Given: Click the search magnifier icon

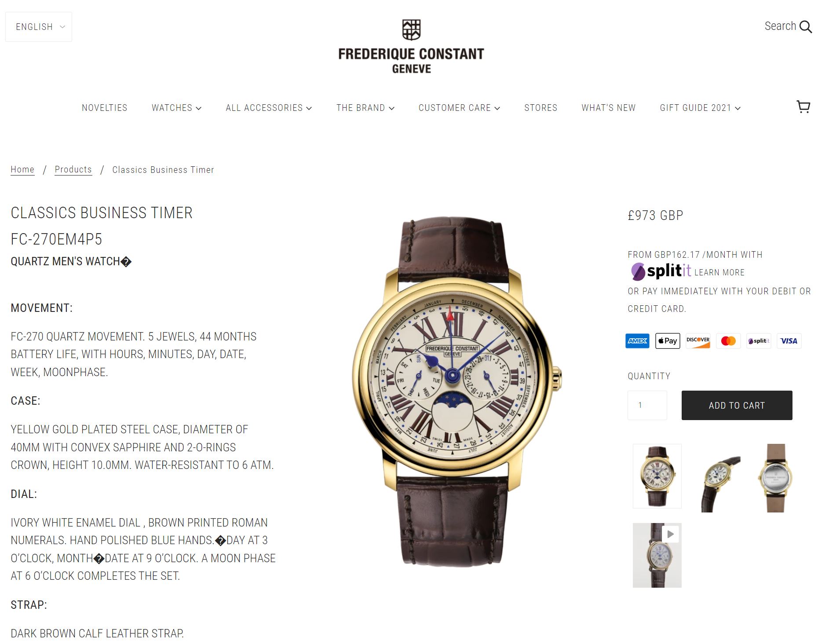Looking at the screenshot, I should [806, 26].
